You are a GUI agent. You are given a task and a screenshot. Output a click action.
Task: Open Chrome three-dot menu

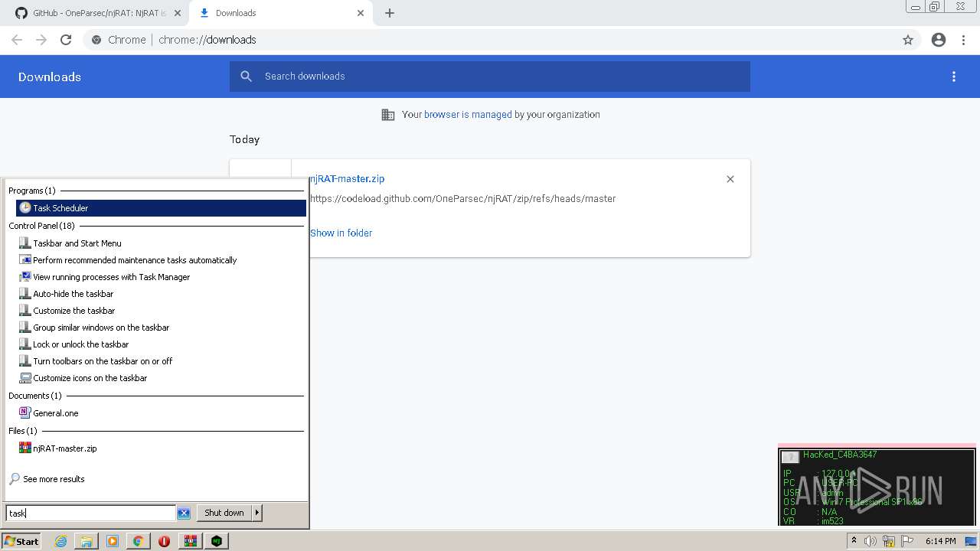pos(964,40)
